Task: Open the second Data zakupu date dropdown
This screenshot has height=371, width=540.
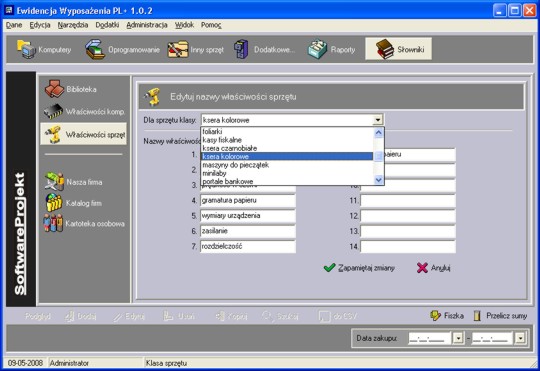Action: [520, 338]
